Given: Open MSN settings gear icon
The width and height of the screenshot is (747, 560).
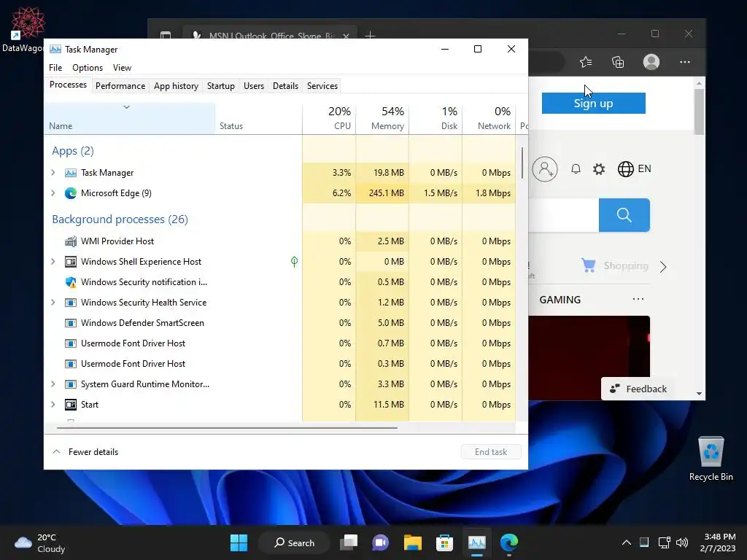Looking at the screenshot, I should click(x=599, y=168).
